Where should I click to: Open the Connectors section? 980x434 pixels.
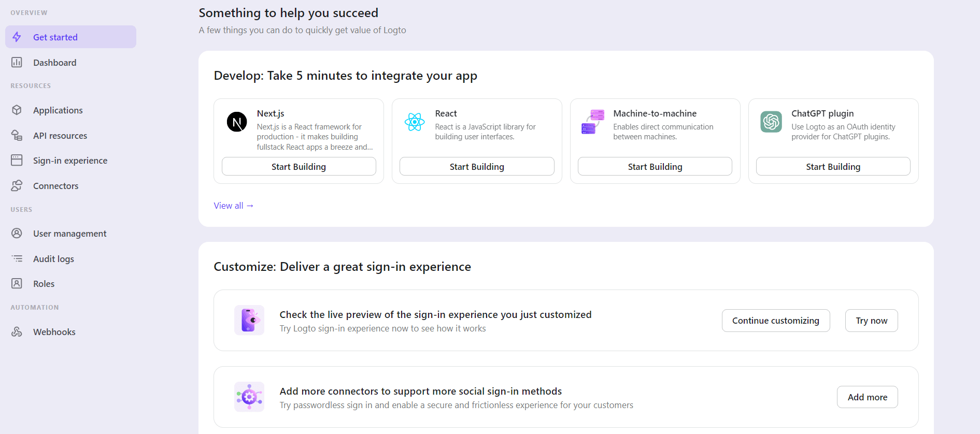(70, 185)
